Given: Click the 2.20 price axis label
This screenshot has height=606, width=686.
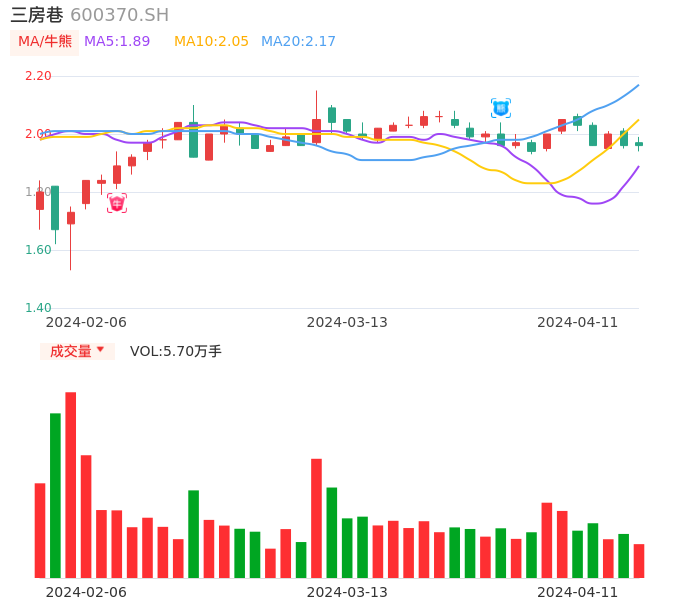Looking at the screenshot, I should click(38, 76).
